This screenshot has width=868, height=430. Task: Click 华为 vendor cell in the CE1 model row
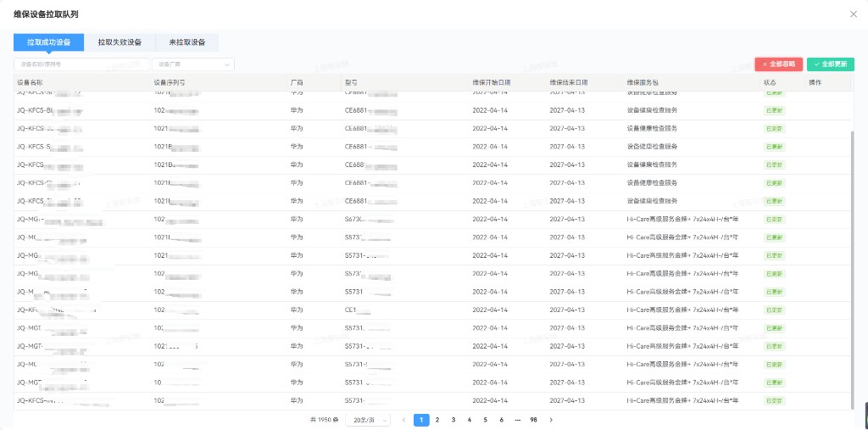(x=297, y=310)
